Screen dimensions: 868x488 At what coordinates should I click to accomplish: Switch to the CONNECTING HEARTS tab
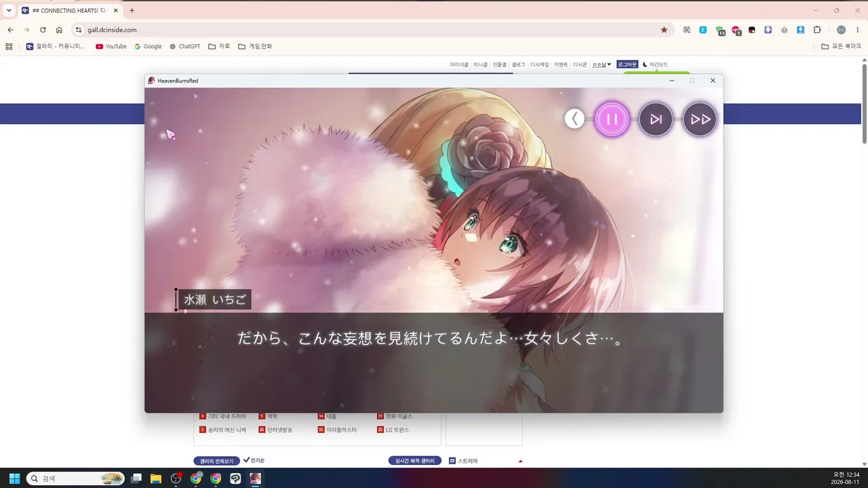[x=70, y=10]
